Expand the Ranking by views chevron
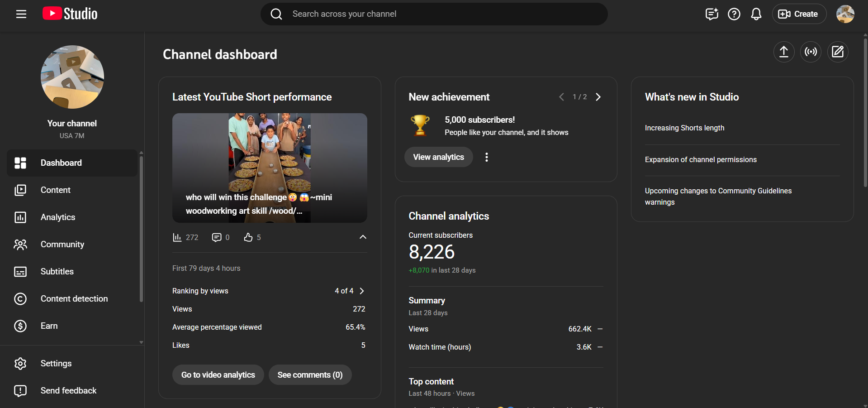This screenshot has width=868, height=408. 362,291
